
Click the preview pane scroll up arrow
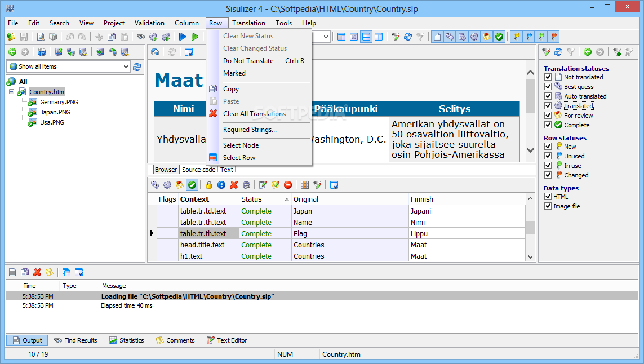pyautogui.click(x=530, y=72)
